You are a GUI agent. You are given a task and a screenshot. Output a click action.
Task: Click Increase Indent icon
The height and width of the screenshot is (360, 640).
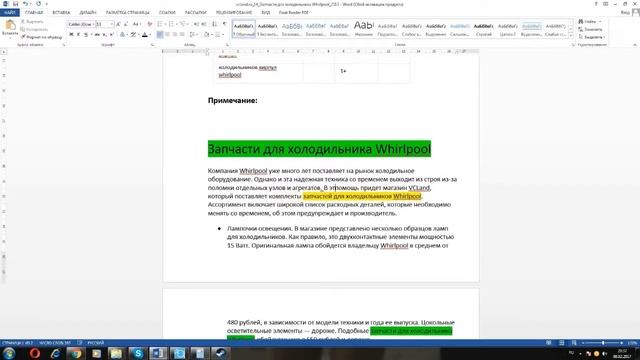click(204, 24)
